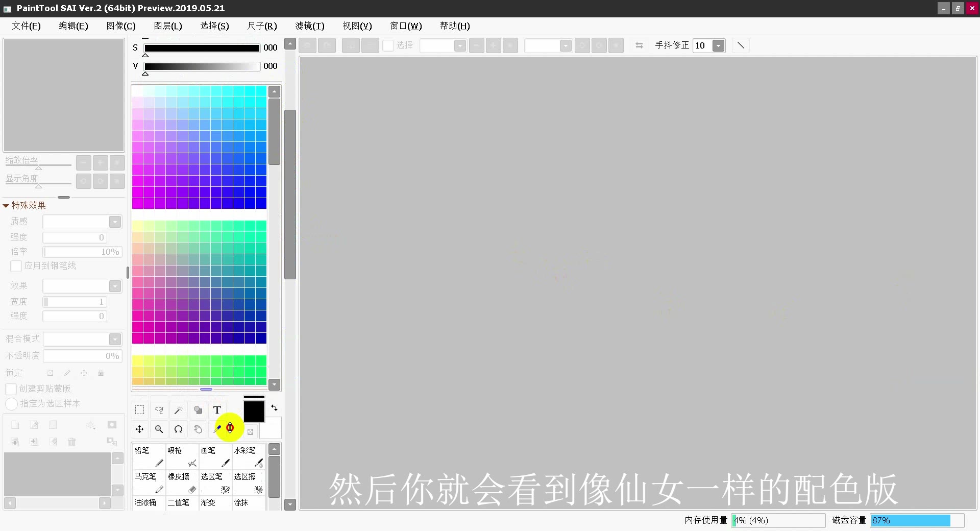Choose the 涂抹 smudge tool
980x531 pixels.
point(249,503)
